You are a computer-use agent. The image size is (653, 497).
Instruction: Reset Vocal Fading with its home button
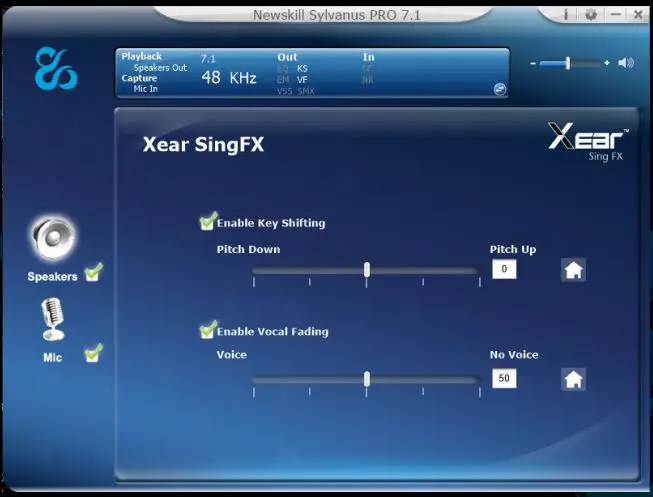[573, 379]
